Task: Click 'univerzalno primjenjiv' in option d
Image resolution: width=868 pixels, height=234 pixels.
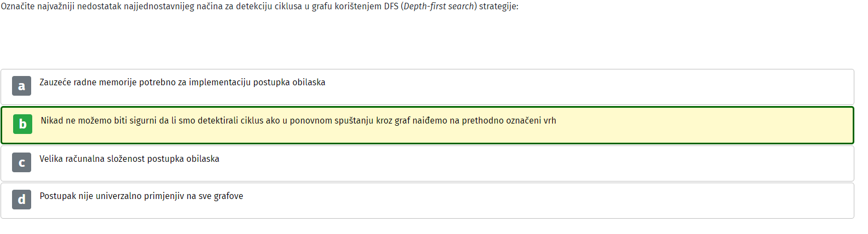Action: (140, 196)
